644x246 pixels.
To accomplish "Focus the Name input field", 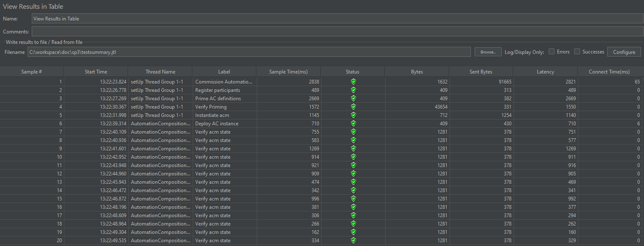I will [337, 18].
